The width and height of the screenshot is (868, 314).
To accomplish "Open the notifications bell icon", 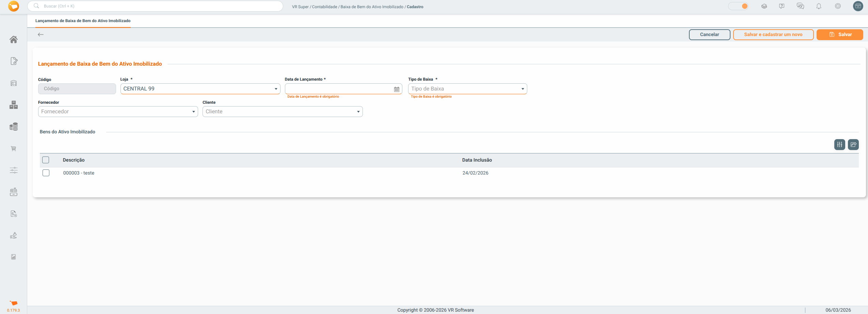I will 819,6.
